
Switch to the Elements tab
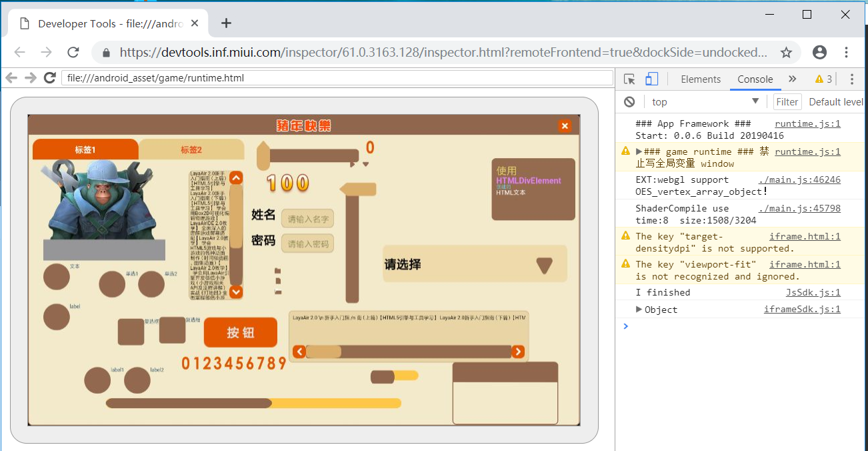pos(700,79)
